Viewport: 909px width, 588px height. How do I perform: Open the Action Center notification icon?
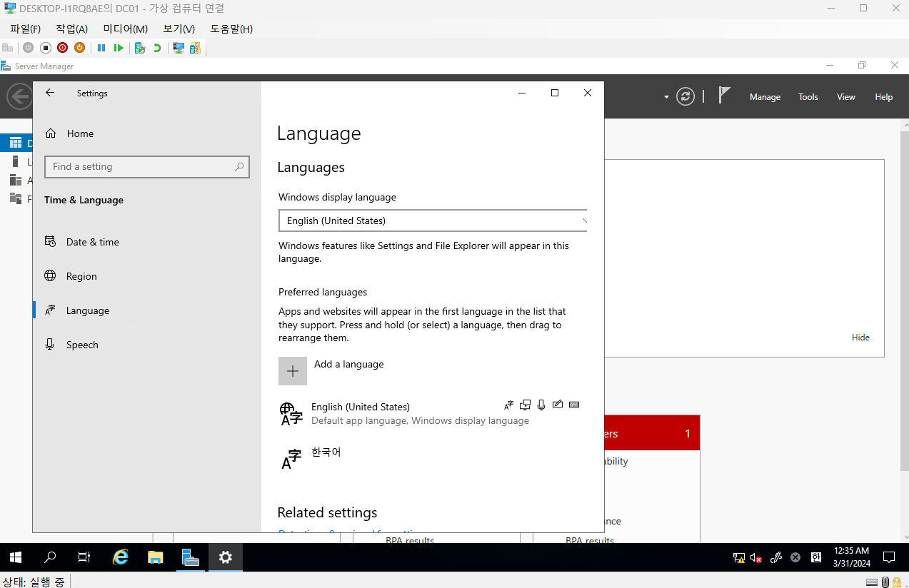click(x=889, y=557)
